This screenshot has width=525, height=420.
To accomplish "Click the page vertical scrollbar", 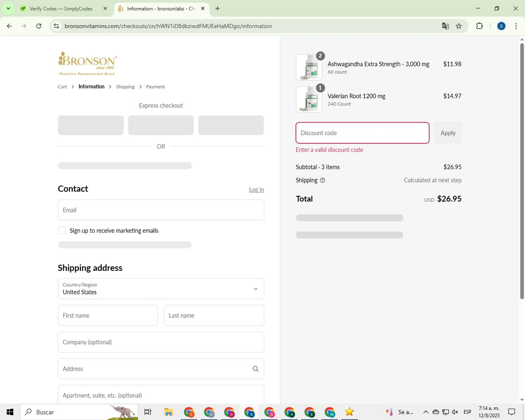I will pyautogui.click(x=522, y=170).
